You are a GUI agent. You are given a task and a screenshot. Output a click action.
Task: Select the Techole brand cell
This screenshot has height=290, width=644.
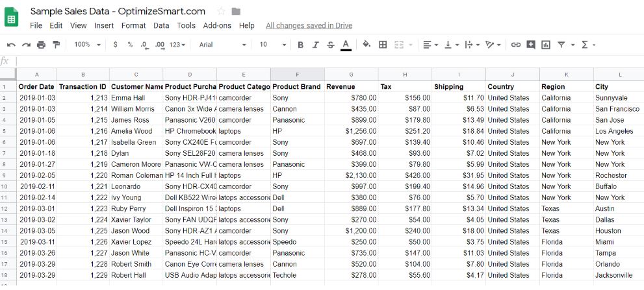tap(298, 275)
